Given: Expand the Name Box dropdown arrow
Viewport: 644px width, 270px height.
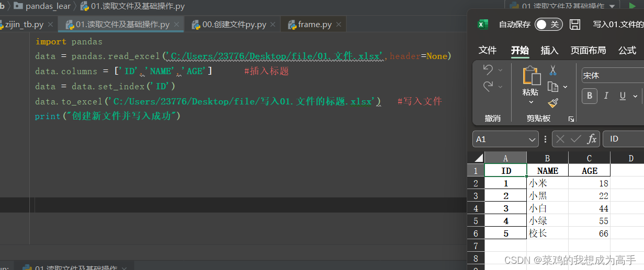Looking at the screenshot, I should tap(532, 139).
